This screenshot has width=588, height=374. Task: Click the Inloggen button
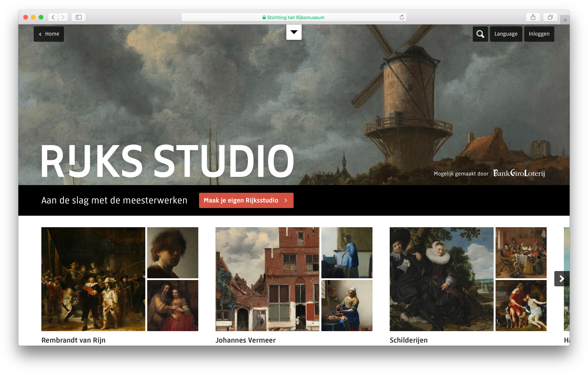click(x=539, y=34)
